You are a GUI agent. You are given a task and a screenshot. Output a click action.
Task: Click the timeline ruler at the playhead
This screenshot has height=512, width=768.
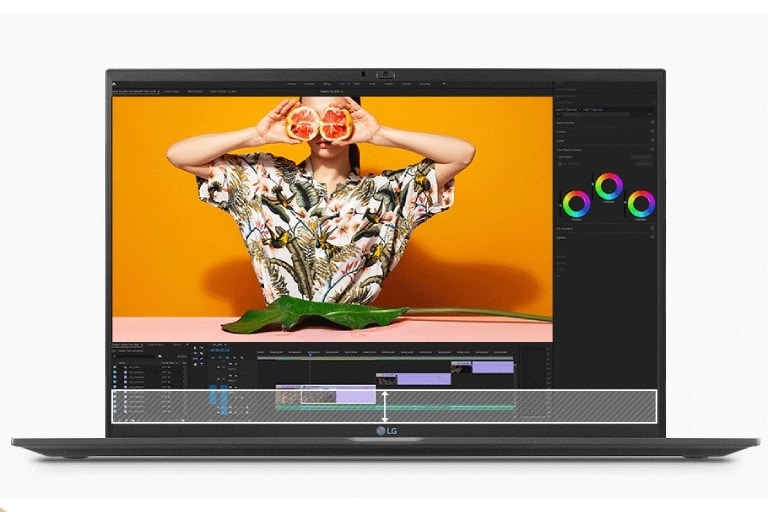pos(310,352)
